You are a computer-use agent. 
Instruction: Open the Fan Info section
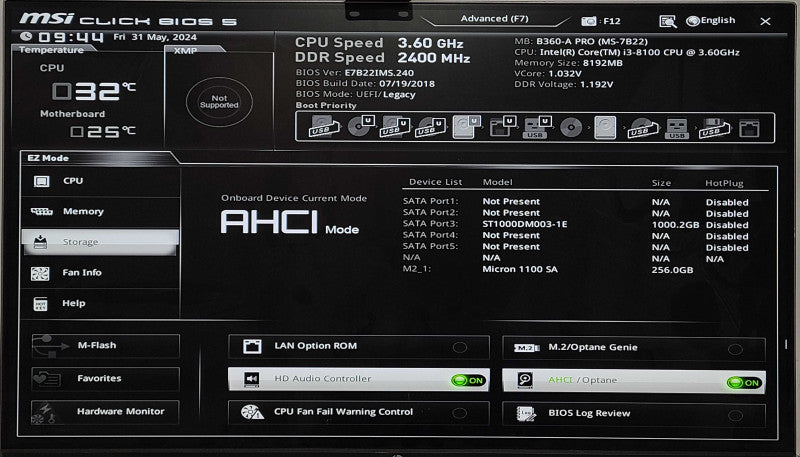101,273
